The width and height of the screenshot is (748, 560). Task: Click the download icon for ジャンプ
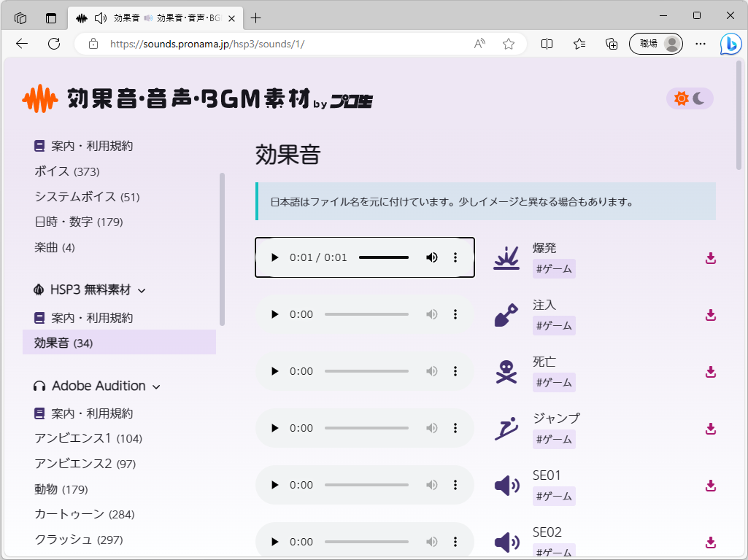pos(710,429)
